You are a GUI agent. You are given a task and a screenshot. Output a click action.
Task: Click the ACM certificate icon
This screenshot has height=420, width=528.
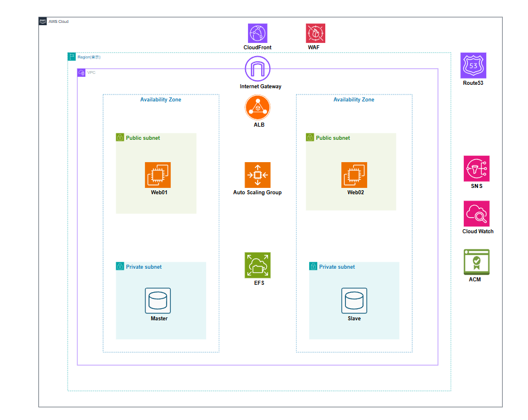pos(476,262)
